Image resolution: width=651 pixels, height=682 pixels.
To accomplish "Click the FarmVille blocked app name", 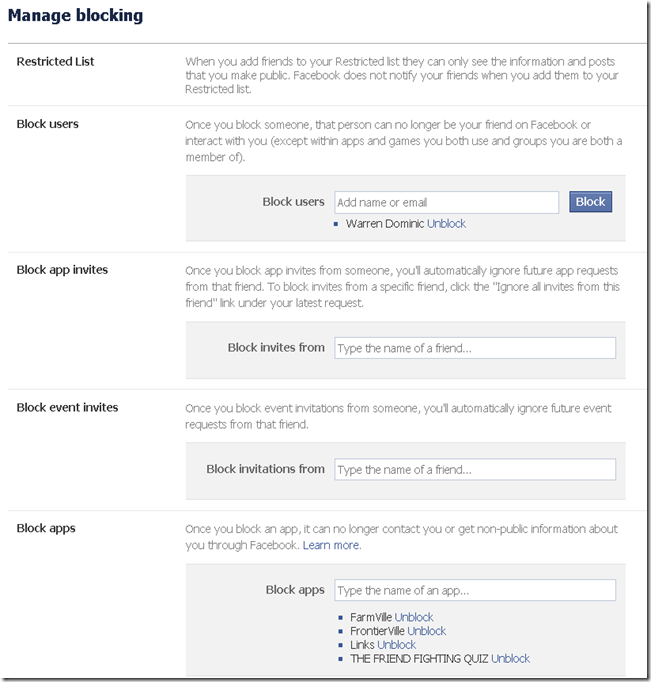I will tap(371, 618).
